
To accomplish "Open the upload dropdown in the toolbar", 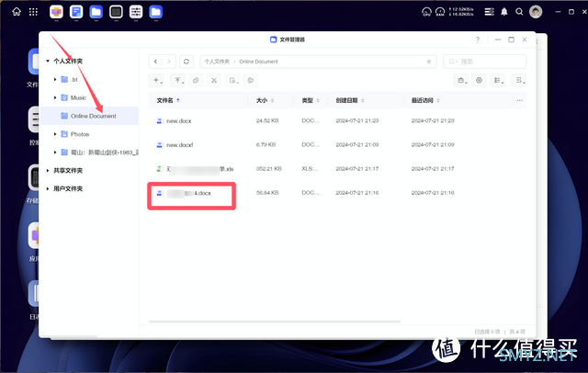I will point(179,80).
